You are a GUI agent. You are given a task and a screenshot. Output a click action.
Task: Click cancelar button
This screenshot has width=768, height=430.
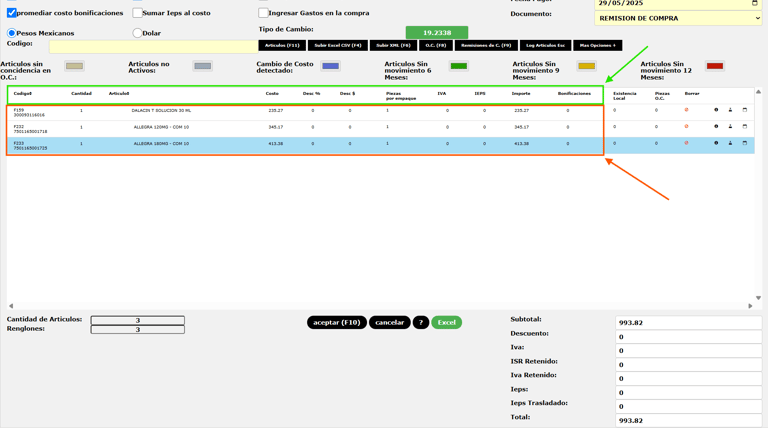point(389,322)
